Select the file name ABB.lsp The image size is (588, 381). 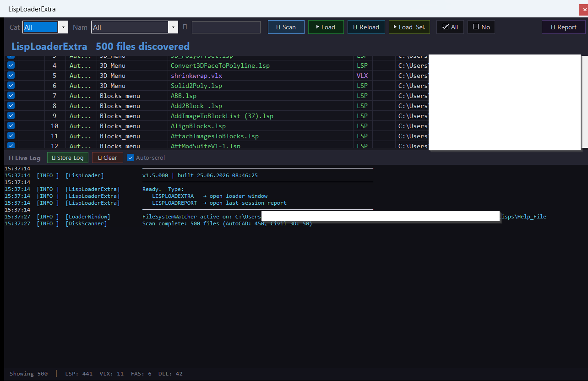tap(184, 96)
